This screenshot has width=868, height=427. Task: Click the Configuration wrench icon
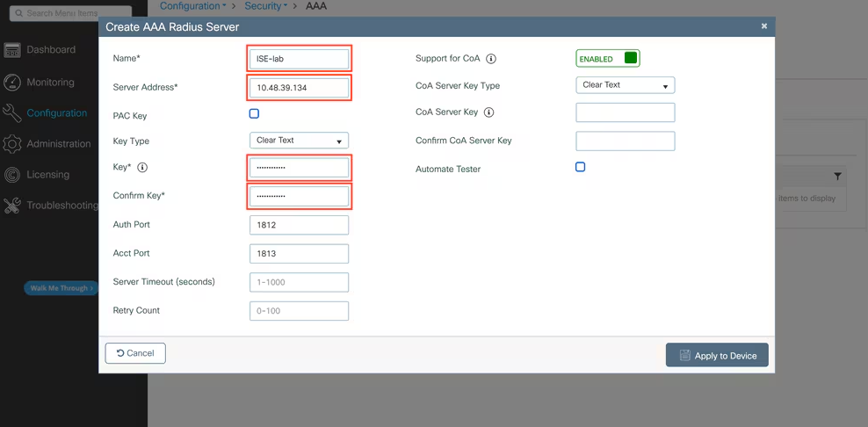point(12,113)
